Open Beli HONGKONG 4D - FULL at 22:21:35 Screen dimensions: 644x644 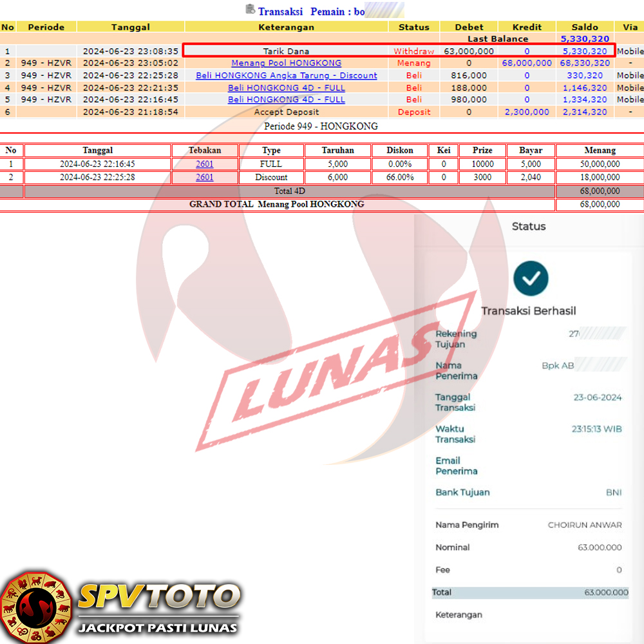[286, 88]
